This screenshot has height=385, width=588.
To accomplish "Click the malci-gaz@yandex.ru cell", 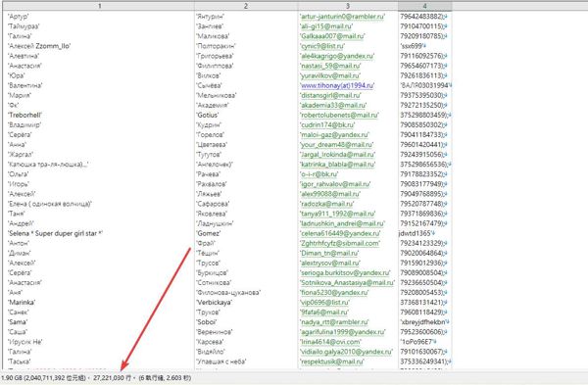I will (x=334, y=135).
